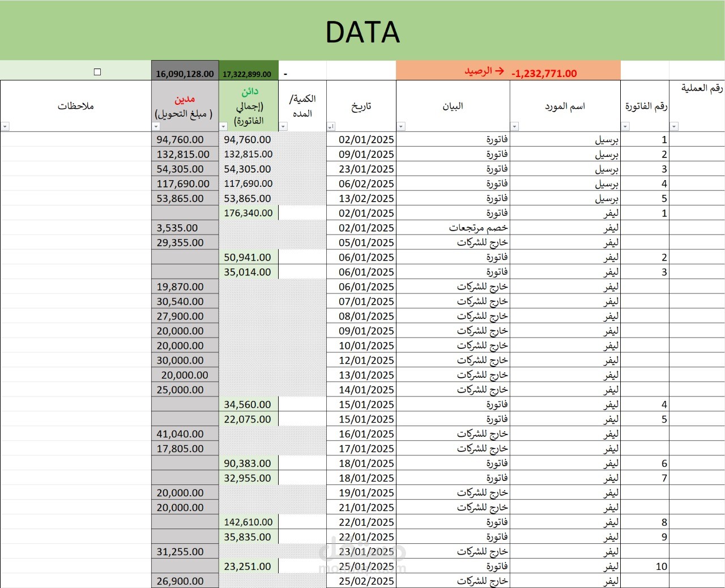Image resolution: width=725 pixels, height=588 pixels.
Task: Select debit cell 30,540.00
Action: point(185,301)
